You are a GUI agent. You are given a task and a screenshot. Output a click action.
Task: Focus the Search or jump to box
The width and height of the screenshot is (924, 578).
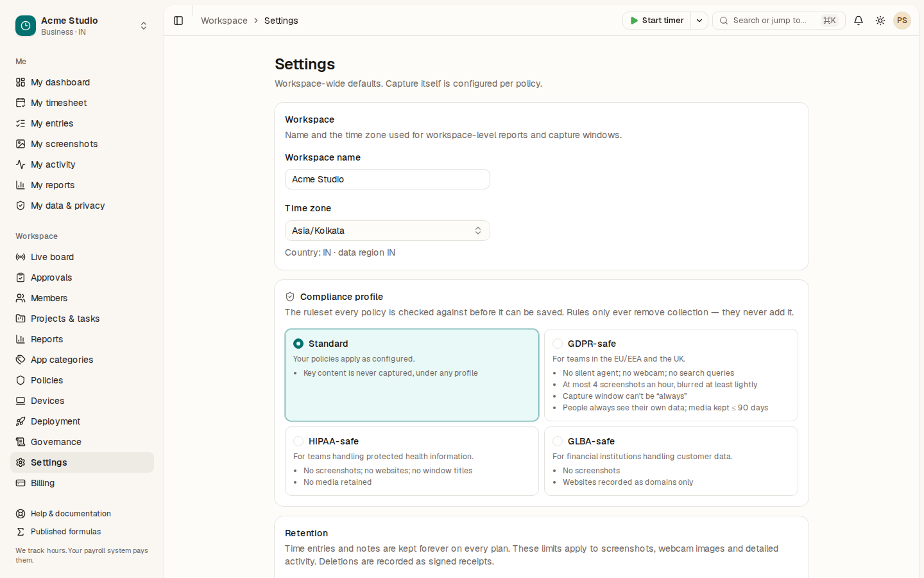779,21
